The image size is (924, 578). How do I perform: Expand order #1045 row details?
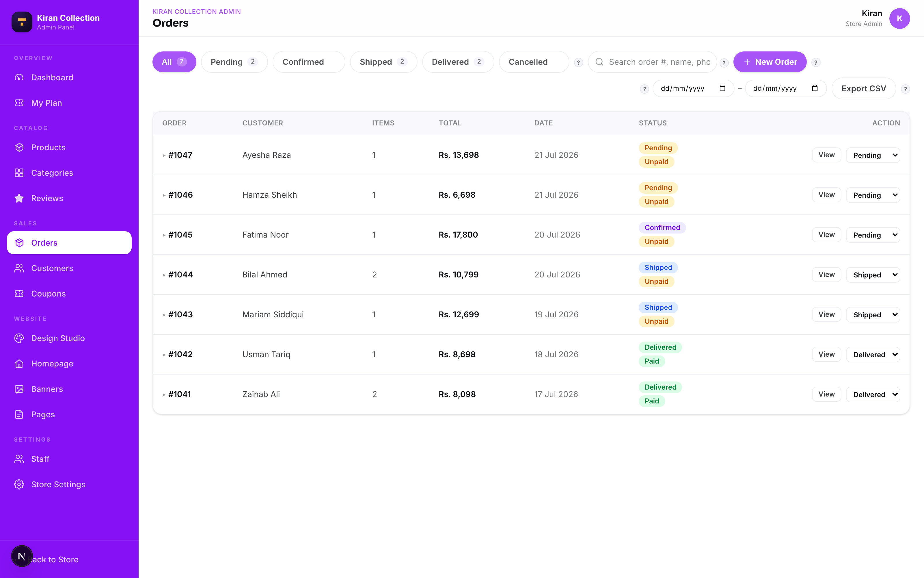click(x=164, y=235)
